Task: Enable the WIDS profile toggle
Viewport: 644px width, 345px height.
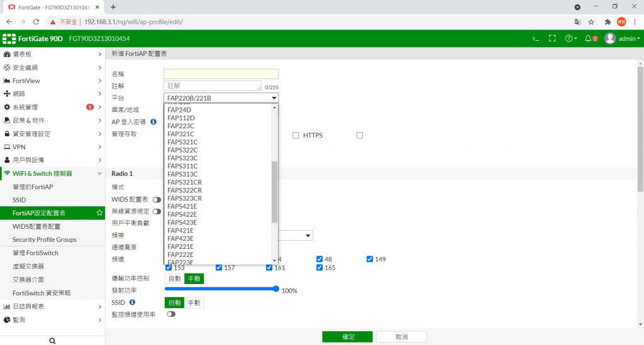Action: point(157,200)
